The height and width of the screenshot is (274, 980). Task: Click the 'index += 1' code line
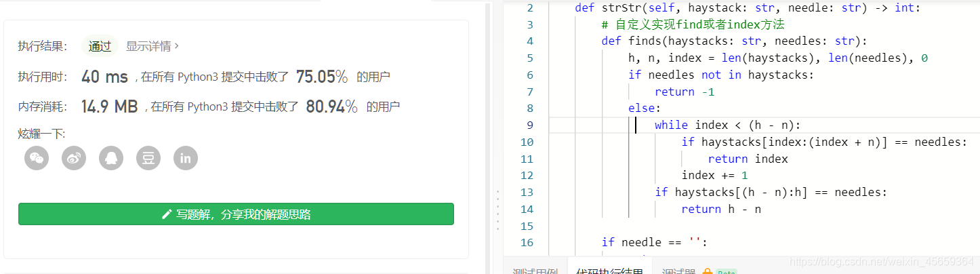[715, 175]
